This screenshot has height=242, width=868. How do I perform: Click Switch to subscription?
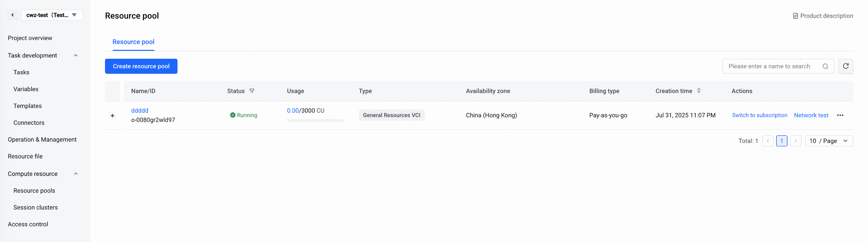coord(760,116)
